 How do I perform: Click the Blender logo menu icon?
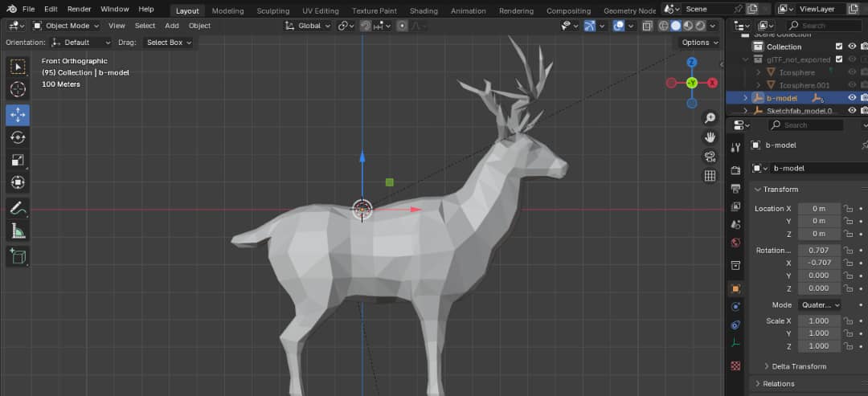tap(11, 10)
